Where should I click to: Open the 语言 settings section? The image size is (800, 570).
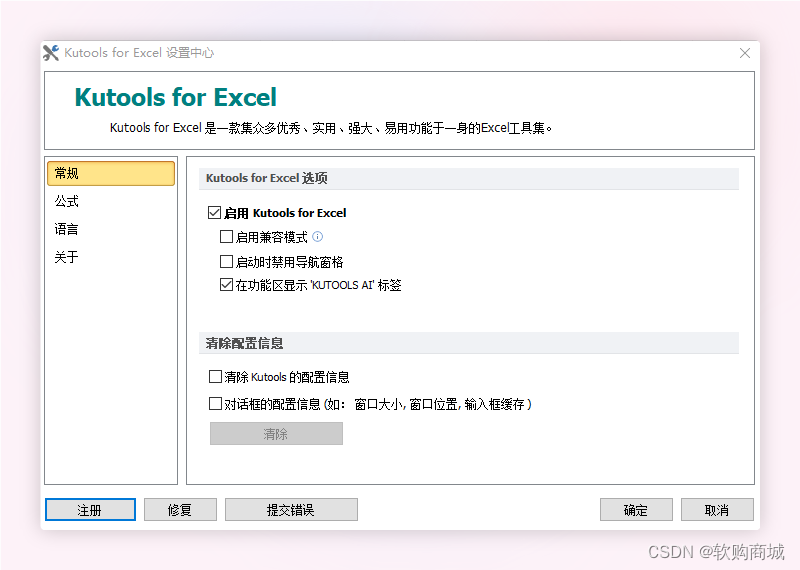click(66, 229)
